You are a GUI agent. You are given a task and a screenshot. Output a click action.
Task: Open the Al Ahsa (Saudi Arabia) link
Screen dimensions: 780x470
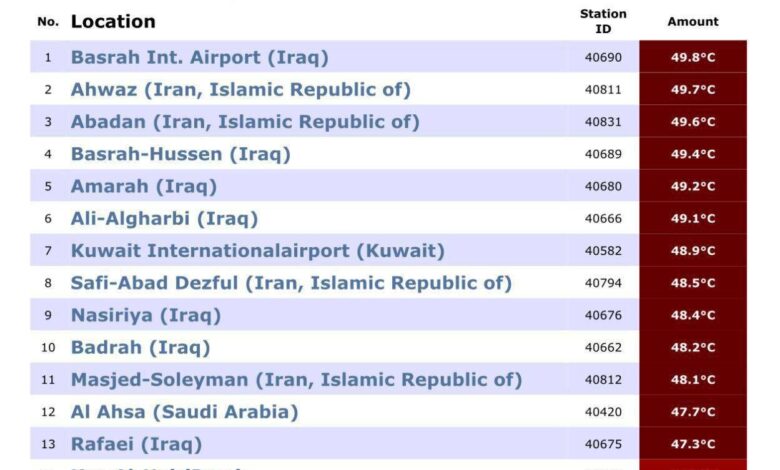click(x=185, y=412)
